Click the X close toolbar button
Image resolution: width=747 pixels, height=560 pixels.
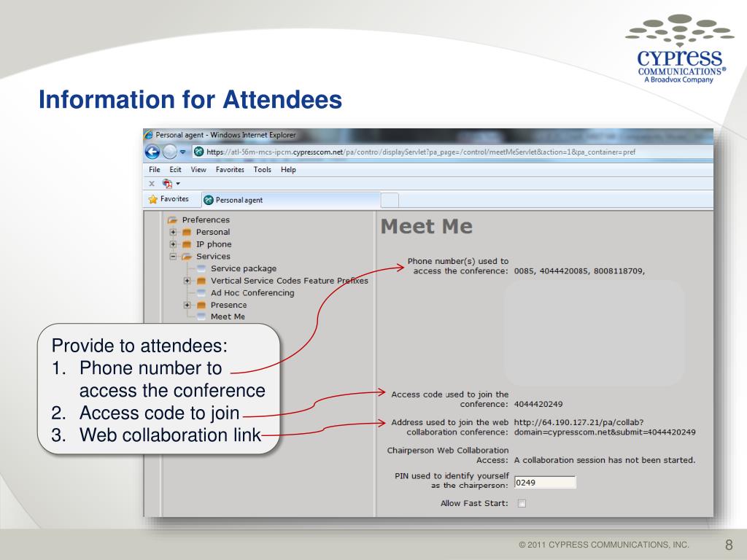tap(152, 183)
